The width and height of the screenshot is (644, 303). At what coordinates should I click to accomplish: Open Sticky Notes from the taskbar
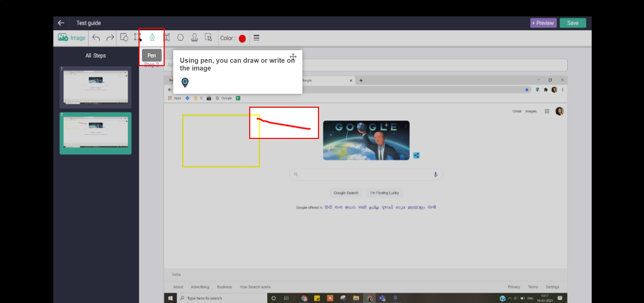tap(317, 298)
